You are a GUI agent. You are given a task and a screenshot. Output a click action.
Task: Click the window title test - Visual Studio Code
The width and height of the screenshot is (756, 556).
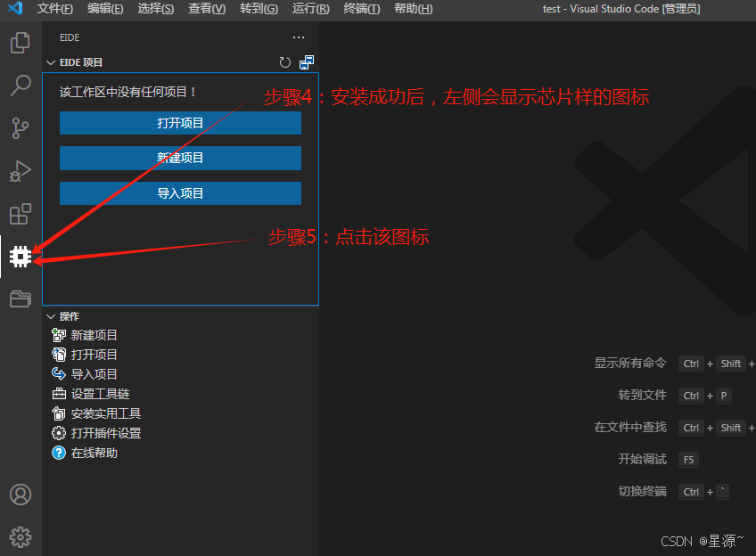(x=621, y=9)
